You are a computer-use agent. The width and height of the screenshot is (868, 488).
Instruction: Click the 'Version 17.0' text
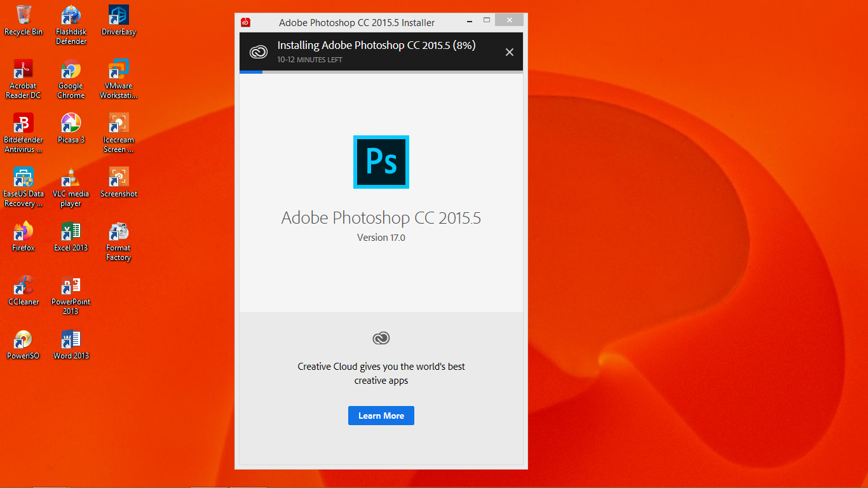click(x=381, y=238)
